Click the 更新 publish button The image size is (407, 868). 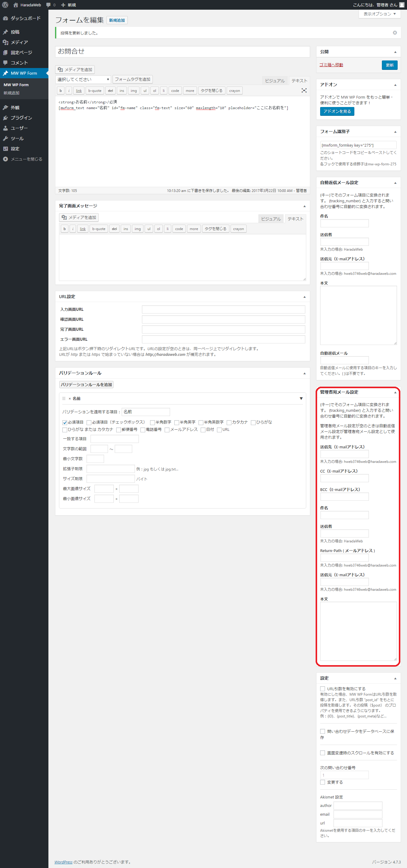(389, 65)
